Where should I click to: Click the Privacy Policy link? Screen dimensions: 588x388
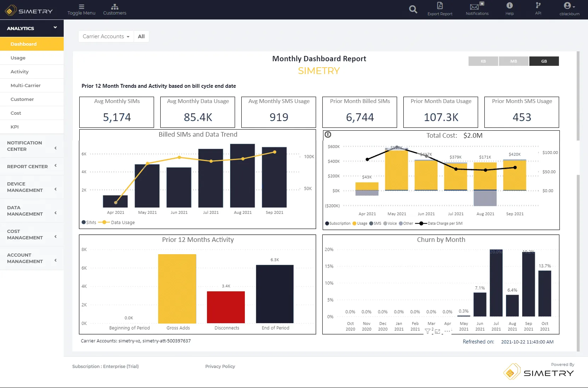pos(220,366)
